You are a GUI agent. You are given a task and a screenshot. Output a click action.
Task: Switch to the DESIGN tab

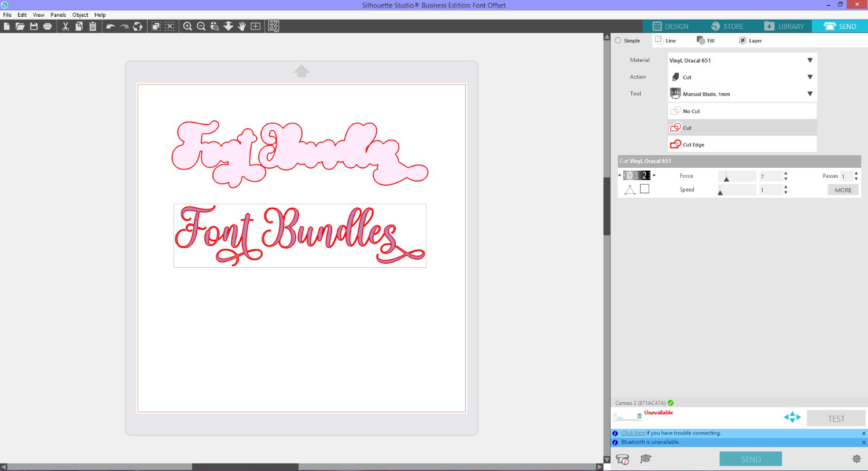coord(671,26)
